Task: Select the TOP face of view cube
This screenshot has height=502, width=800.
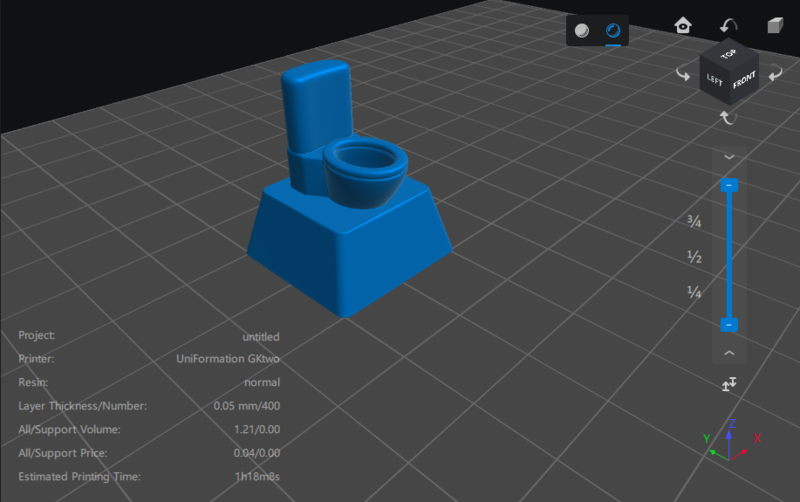Action: tap(729, 54)
